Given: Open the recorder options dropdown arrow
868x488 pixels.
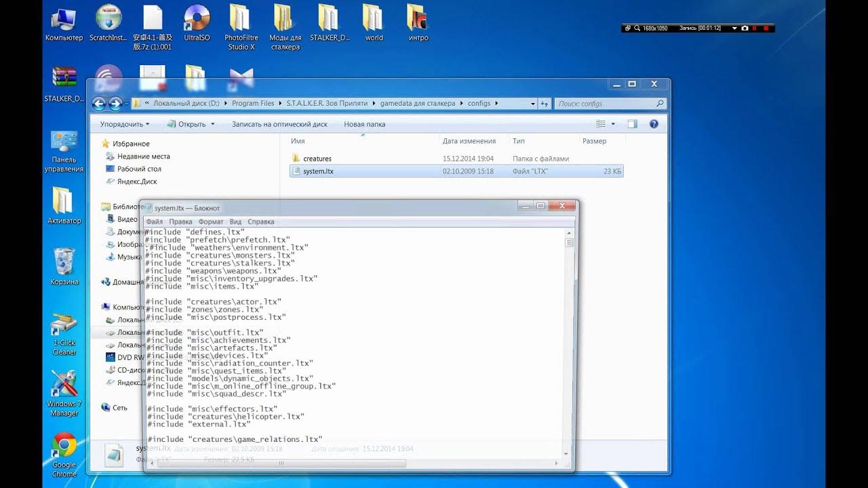Looking at the screenshot, I should click(x=734, y=28).
